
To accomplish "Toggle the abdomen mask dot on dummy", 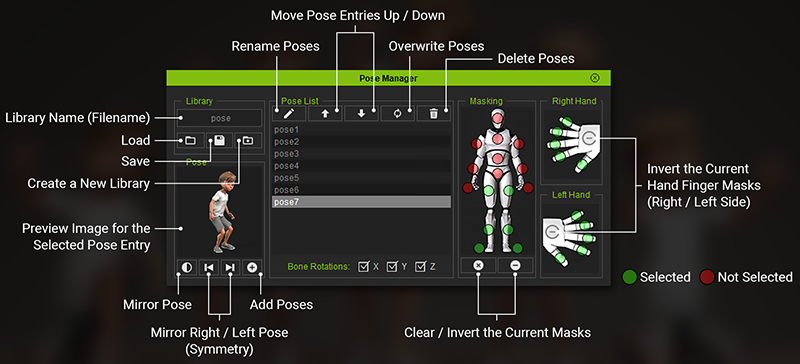I will (x=497, y=159).
